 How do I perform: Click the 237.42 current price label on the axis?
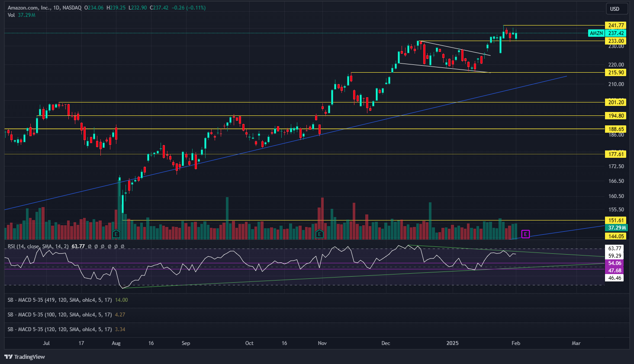tap(616, 33)
